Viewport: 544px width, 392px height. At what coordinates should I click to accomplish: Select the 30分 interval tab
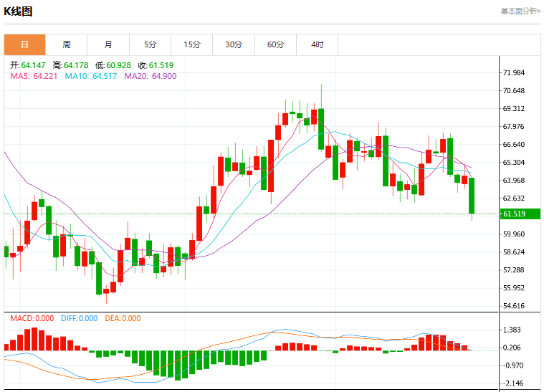pos(234,44)
